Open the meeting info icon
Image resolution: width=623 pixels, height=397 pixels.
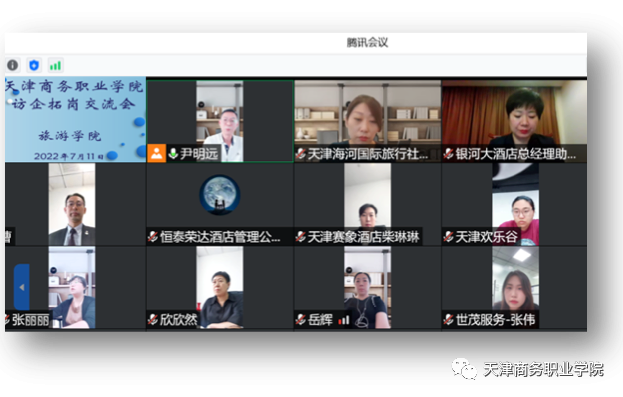click(x=13, y=65)
